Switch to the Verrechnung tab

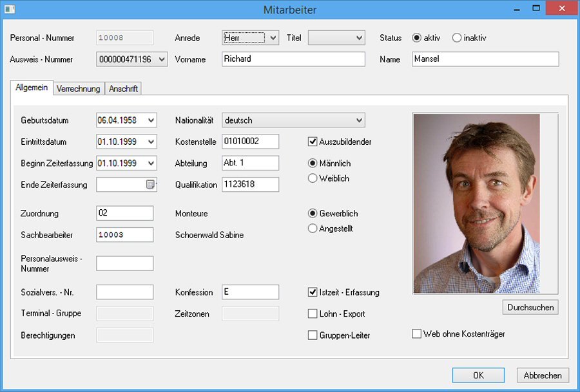78,89
